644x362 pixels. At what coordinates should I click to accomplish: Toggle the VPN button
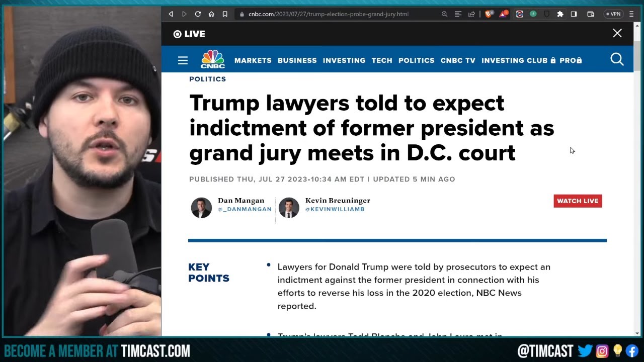pos(613,14)
